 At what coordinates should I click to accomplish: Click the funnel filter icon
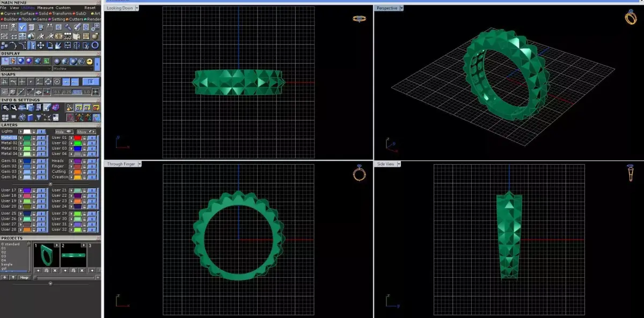point(39,117)
